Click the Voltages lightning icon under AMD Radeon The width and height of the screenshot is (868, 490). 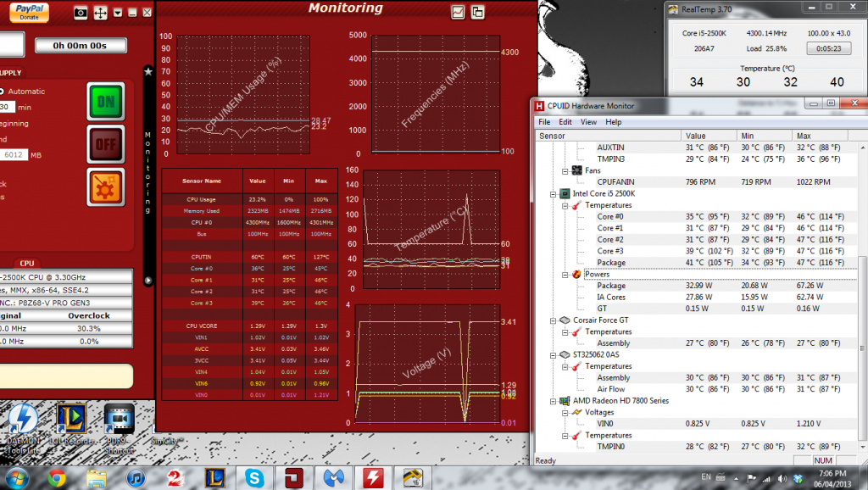click(x=576, y=413)
